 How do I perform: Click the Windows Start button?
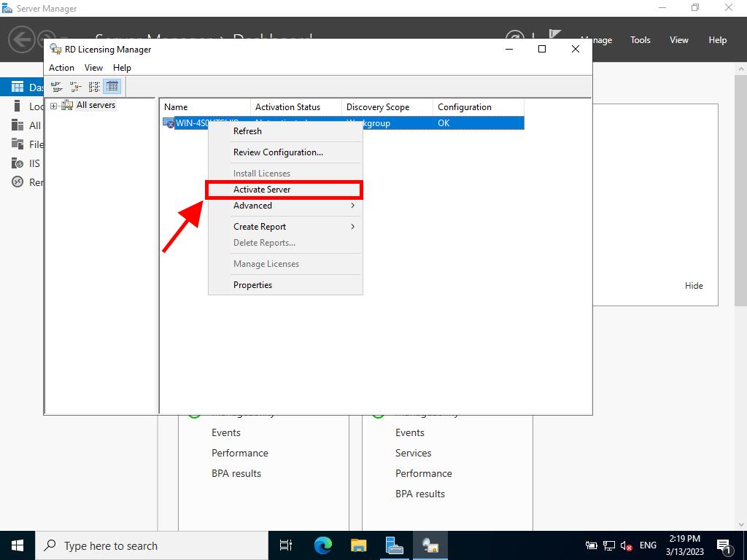coord(18,545)
